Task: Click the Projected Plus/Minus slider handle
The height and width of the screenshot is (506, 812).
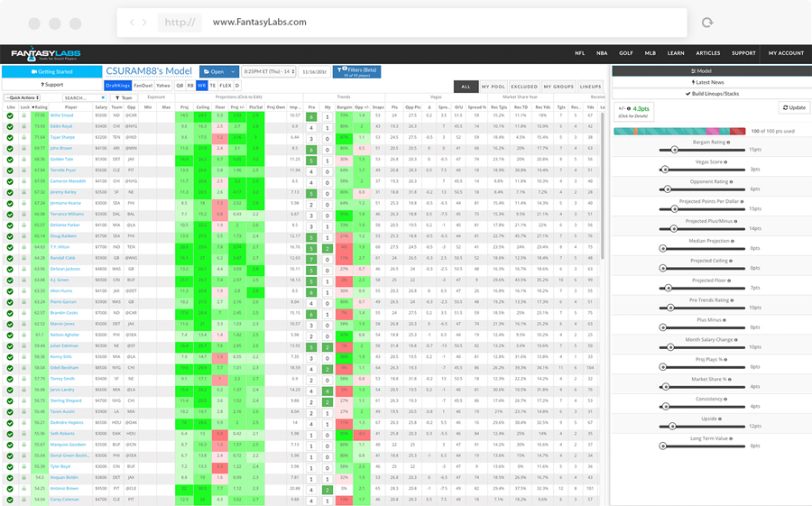Action: [673, 228]
